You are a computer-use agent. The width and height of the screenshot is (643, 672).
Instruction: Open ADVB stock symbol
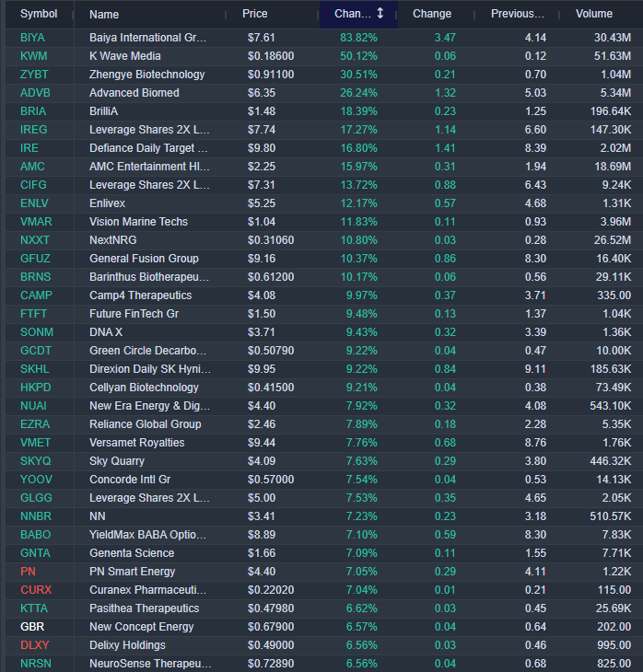pyautogui.click(x=35, y=93)
